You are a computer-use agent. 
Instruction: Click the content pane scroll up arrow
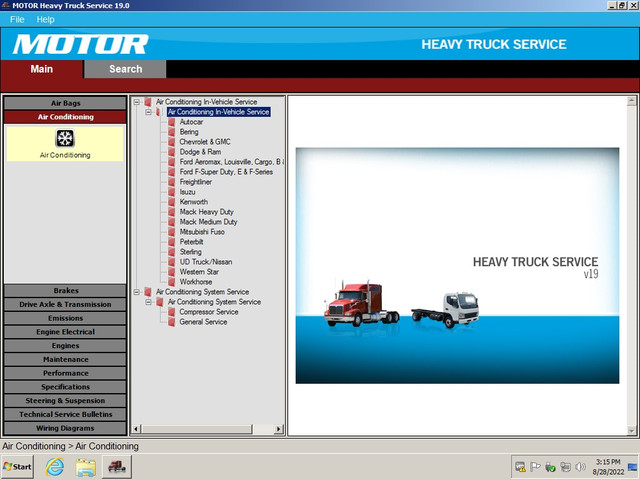631,100
